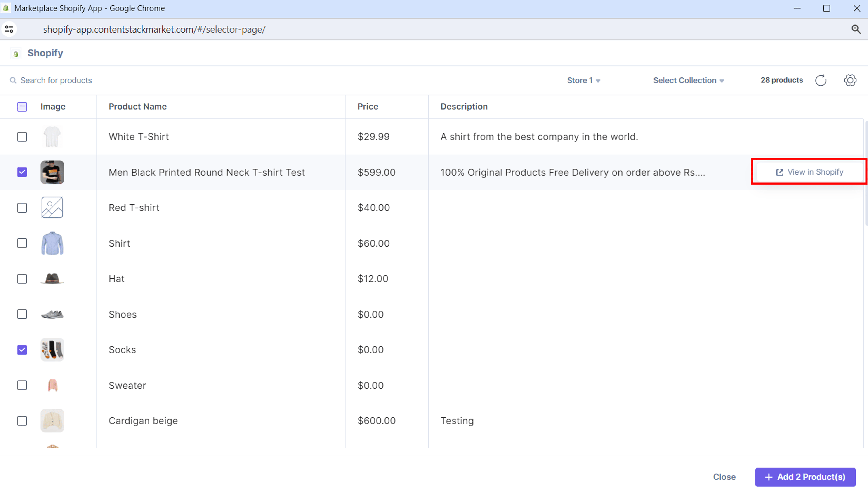
Task: Click the Shoes product image
Action: click(x=52, y=314)
